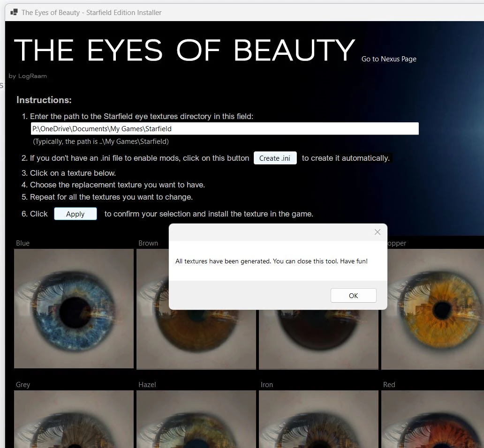Click the 'by LogRaam' author text

[x=28, y=76]
